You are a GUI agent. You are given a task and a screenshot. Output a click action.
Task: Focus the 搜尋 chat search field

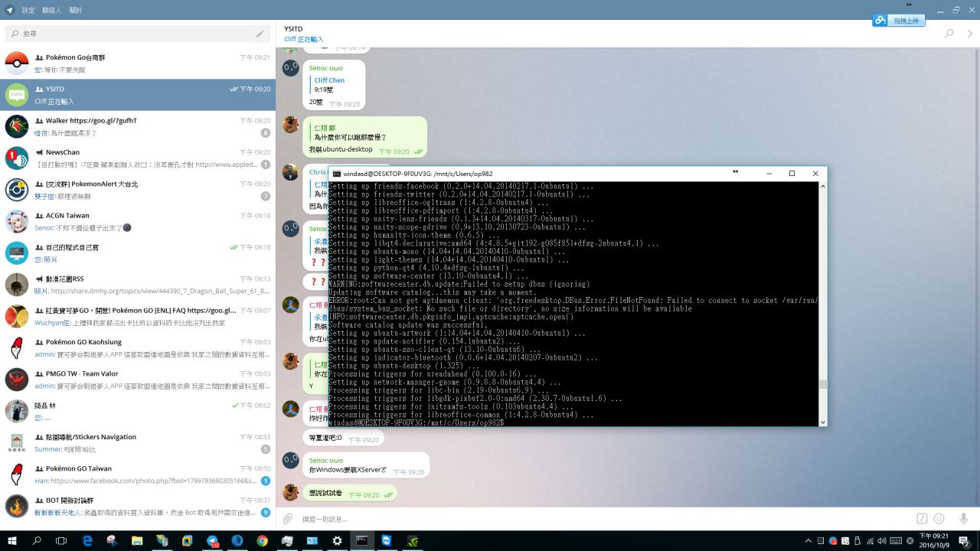point(130,34)
